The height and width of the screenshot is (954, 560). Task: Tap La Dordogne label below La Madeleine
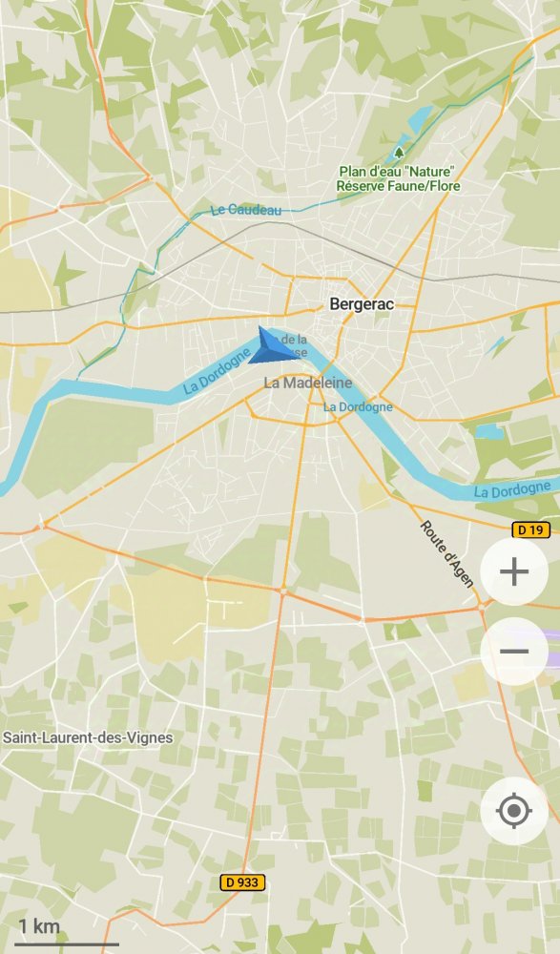[358, 407]
